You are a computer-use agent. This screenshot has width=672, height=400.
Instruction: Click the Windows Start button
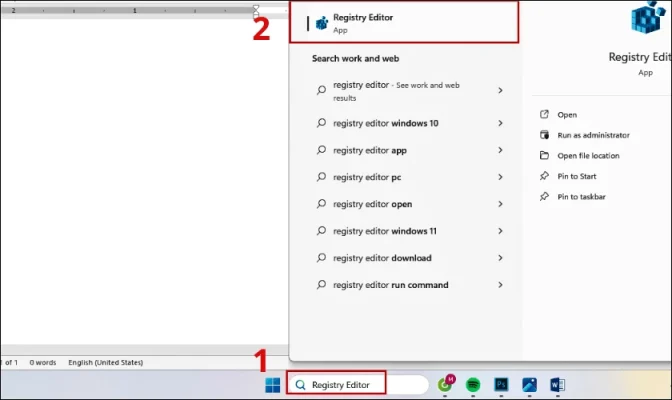click(x=272, y=384)
